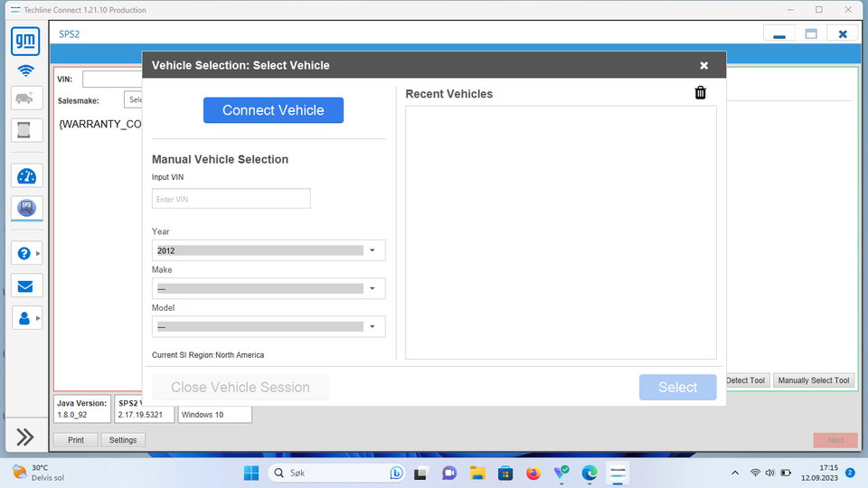
Task: Click the module device icon in sidebar
Action: pos(26,130)
